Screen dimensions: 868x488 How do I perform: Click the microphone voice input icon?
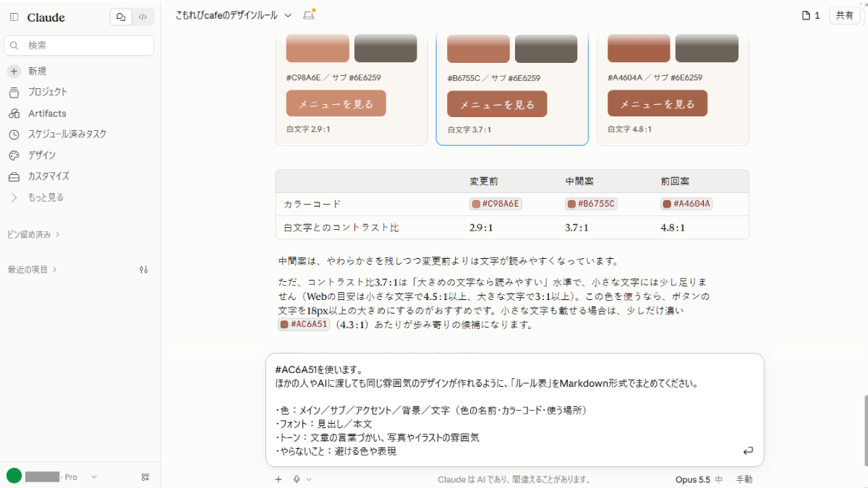[x=297, y=479]
